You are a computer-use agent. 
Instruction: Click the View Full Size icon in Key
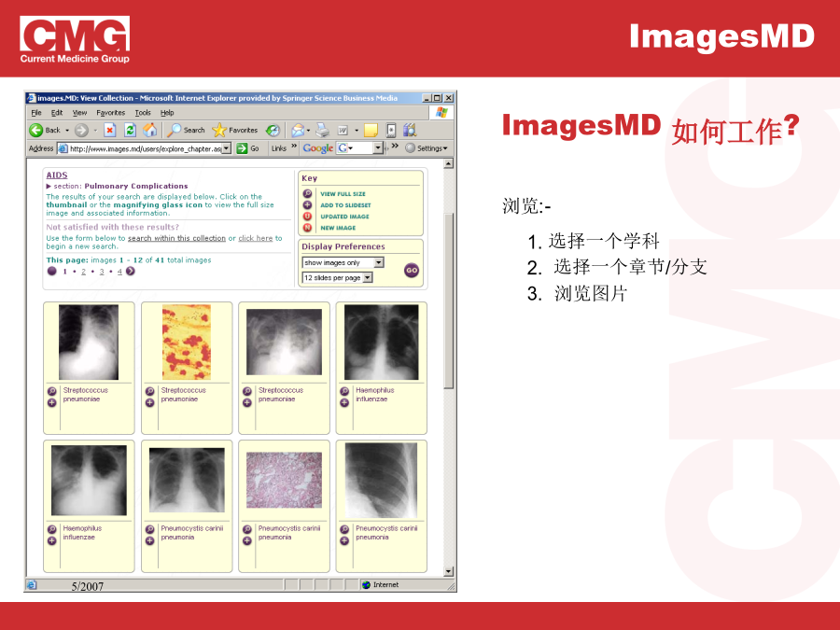(x=307, y=193)
